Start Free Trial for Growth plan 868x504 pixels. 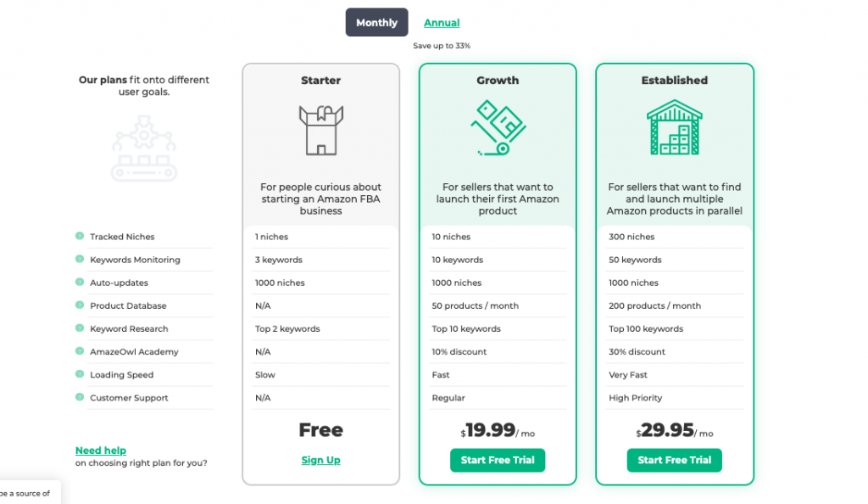pyautogui.click(x=498, y=460)
